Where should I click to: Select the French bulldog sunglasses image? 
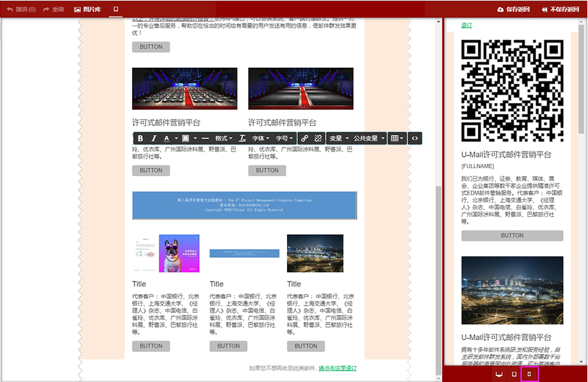(x=179, y=253)
